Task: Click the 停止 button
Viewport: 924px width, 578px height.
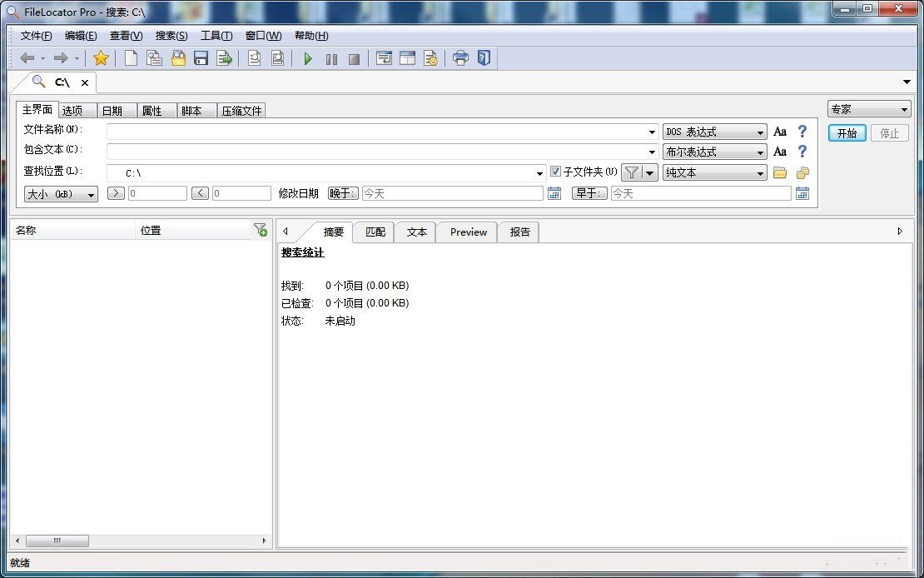Action: [x=889, y=133]
